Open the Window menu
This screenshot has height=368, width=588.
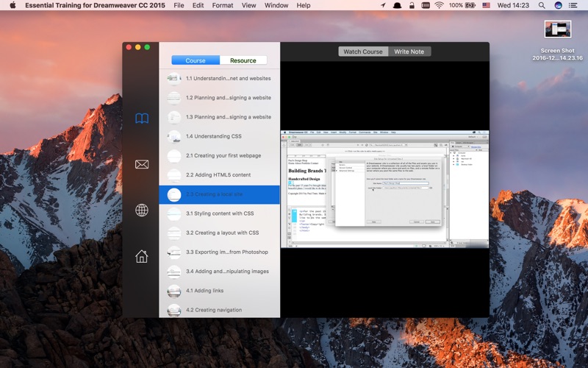click(276, 5)
